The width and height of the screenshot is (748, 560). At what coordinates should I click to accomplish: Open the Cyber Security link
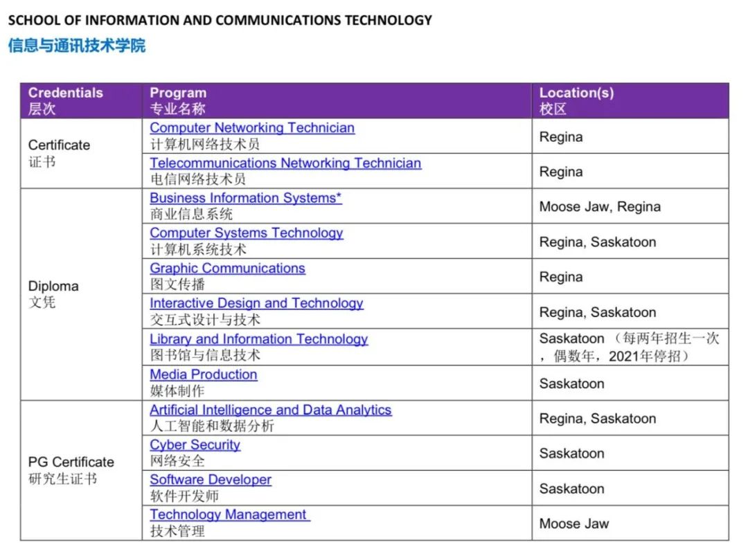(195, 444)
